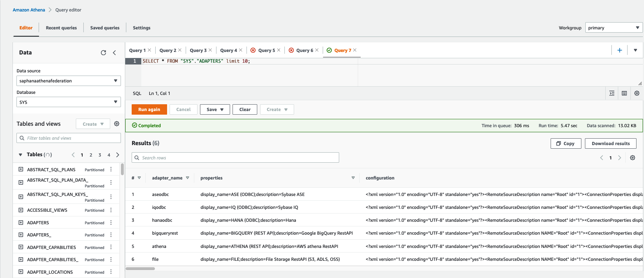Go to tables page 4
The image size is (644, 278).
click(109, 155)
